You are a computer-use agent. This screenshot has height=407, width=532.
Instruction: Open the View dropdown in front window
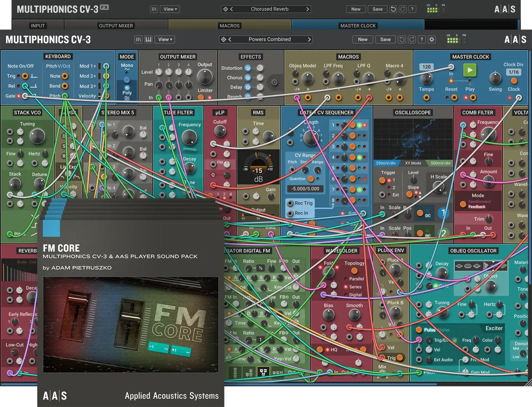point(165,40)
